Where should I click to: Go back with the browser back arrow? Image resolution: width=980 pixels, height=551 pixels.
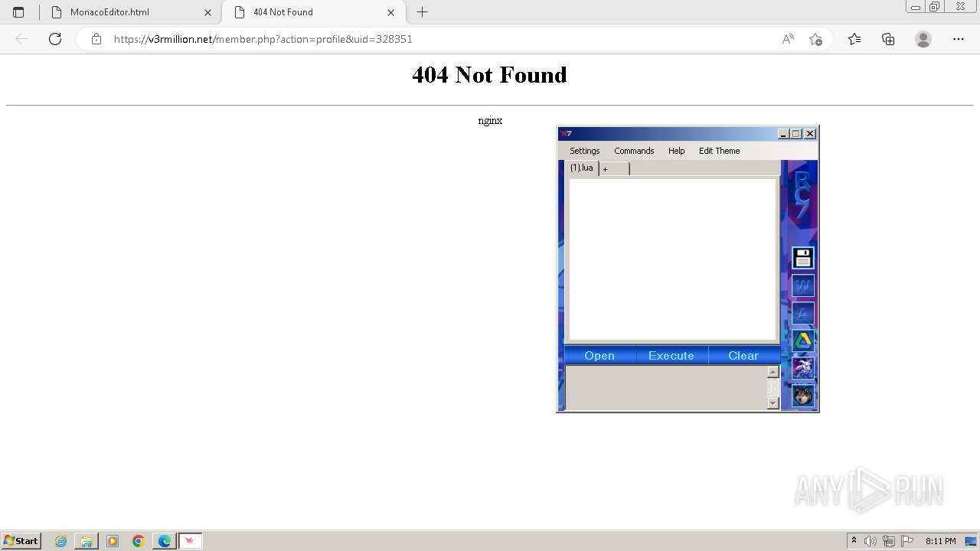click(21, 39)
